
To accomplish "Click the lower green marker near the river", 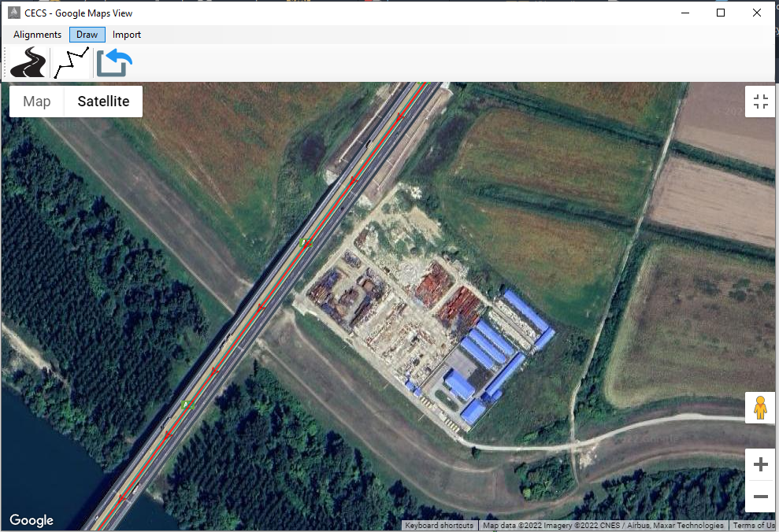I will coord(187,405).
